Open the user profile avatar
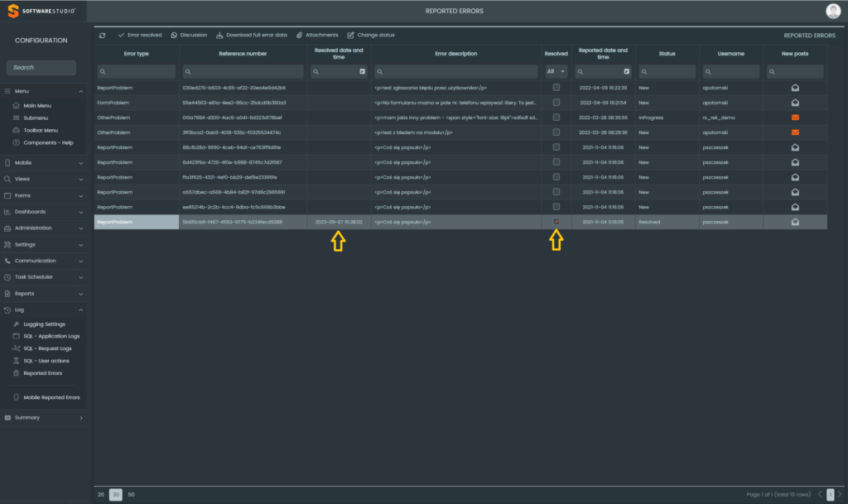848x504 pixels. pyautogui.click(x=833, y=11)
